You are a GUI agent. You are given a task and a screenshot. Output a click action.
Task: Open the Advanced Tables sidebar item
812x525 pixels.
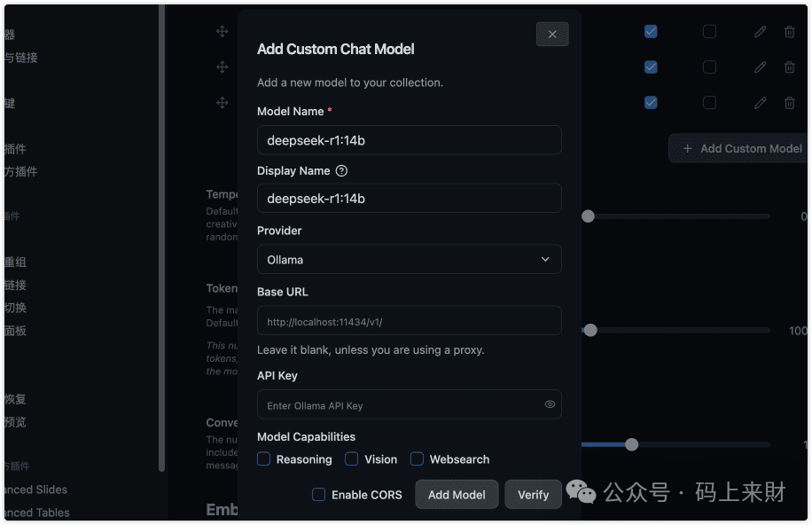coord(36,513)
